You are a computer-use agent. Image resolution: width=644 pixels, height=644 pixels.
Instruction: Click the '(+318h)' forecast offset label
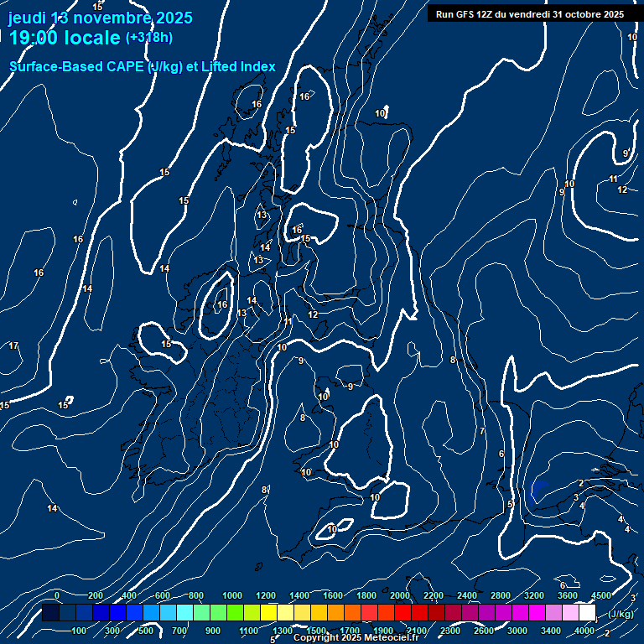149,38
